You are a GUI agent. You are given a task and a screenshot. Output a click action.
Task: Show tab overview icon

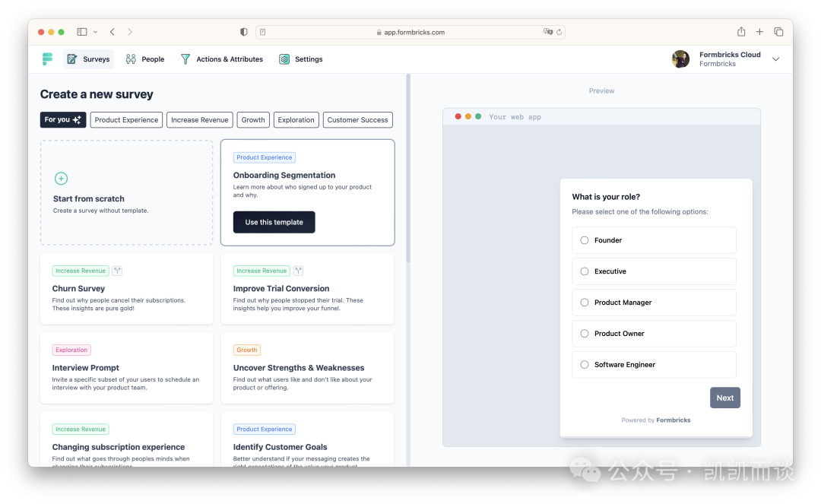pyautogui.click(x=778, y=32)
